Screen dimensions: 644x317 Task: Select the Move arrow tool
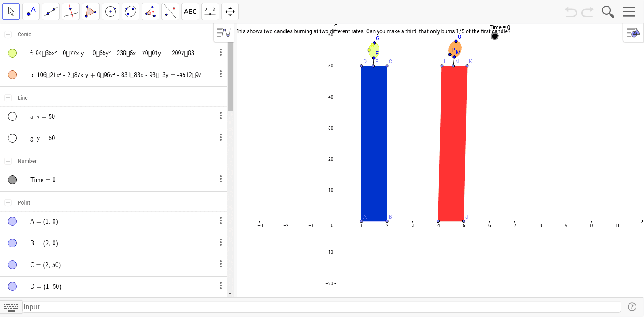[11, 12]
